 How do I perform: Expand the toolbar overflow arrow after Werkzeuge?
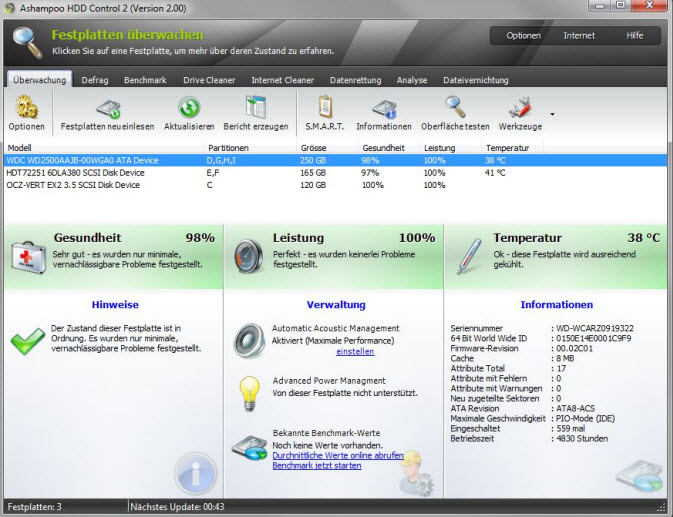click(552, 114)
